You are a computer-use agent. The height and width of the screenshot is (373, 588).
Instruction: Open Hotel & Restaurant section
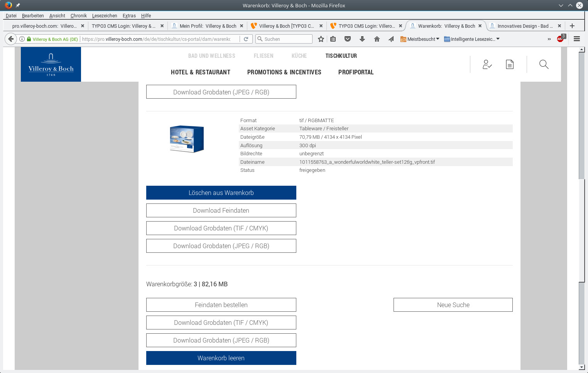[x=201, y=72]
